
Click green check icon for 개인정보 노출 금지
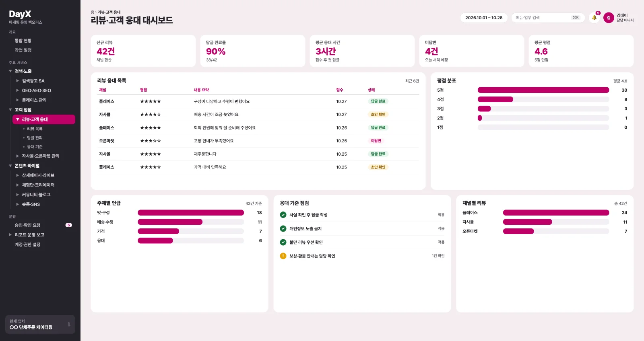tap(283, 228)
